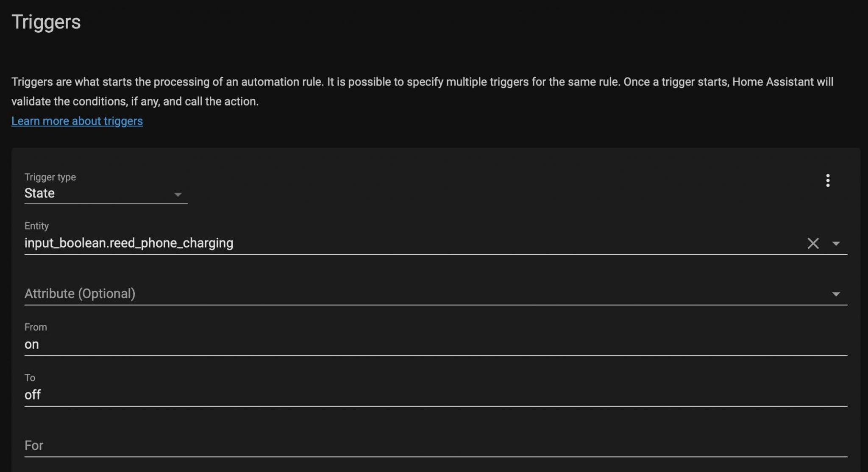
Task: Click the Home Assistant text in description
Action: [772, 82]
